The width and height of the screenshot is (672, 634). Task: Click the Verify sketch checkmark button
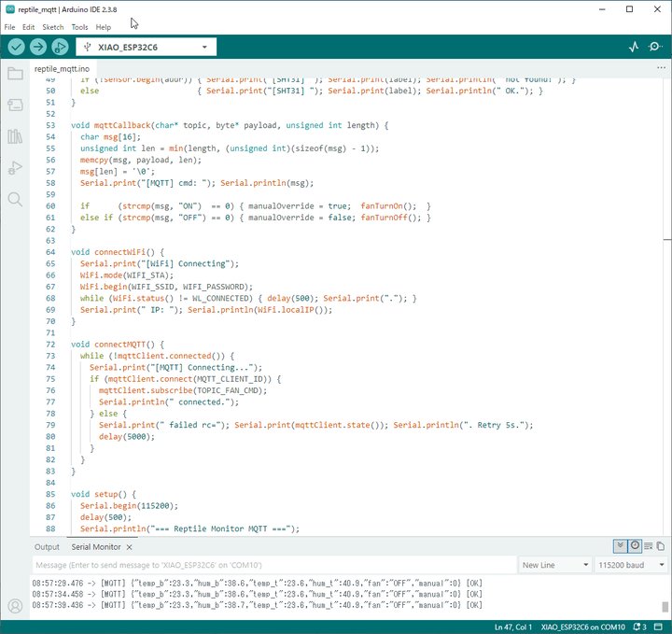pos(16,47)
